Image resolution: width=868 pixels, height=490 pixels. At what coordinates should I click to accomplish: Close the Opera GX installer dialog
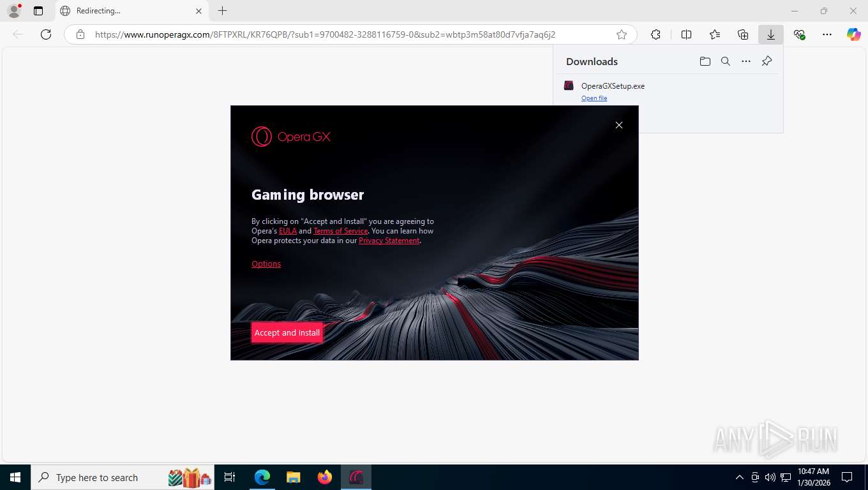point(618,125)
